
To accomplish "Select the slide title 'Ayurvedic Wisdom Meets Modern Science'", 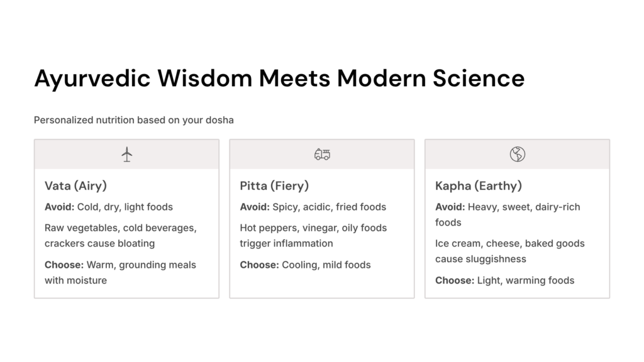I will pos(279,79).
